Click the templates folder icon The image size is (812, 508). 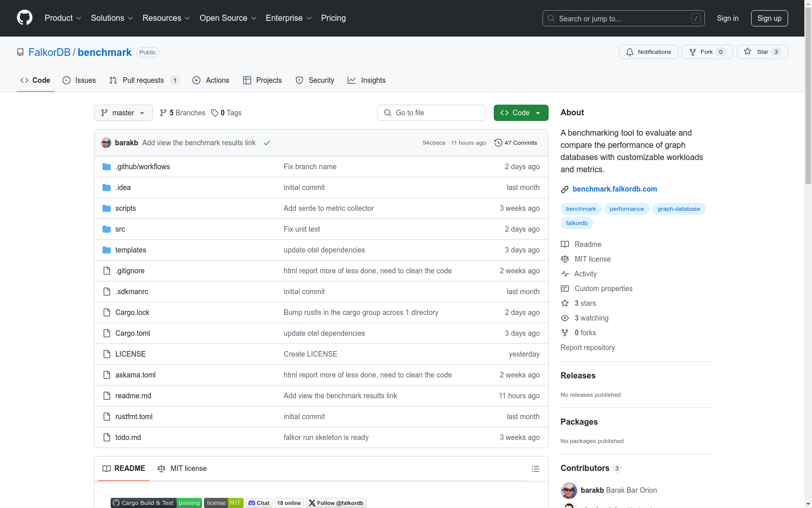click(x=107, y=250)
